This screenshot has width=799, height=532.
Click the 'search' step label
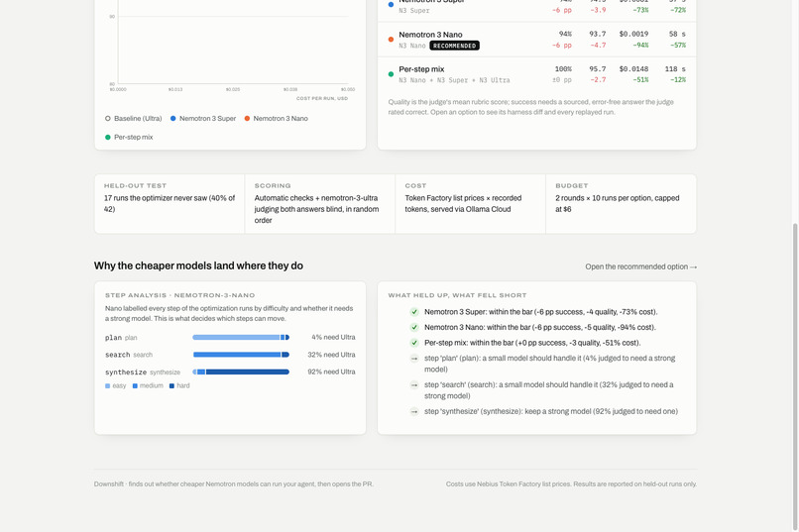tap(118, 355)
